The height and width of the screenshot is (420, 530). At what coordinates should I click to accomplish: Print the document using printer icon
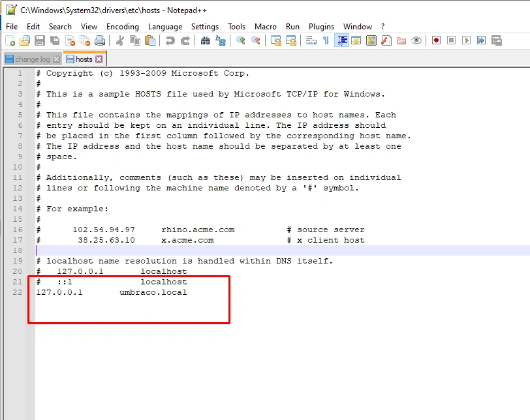tap(100, 40)
